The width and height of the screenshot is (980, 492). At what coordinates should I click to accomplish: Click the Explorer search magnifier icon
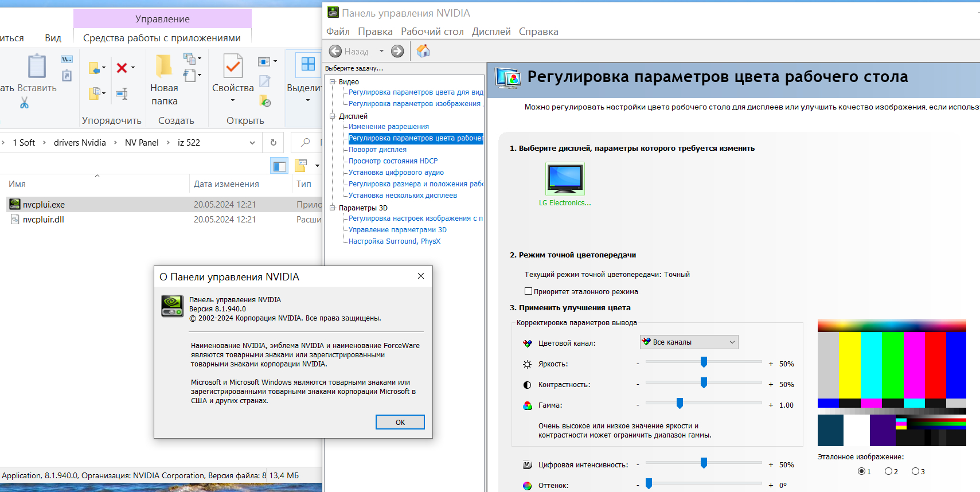pos(305,142)
